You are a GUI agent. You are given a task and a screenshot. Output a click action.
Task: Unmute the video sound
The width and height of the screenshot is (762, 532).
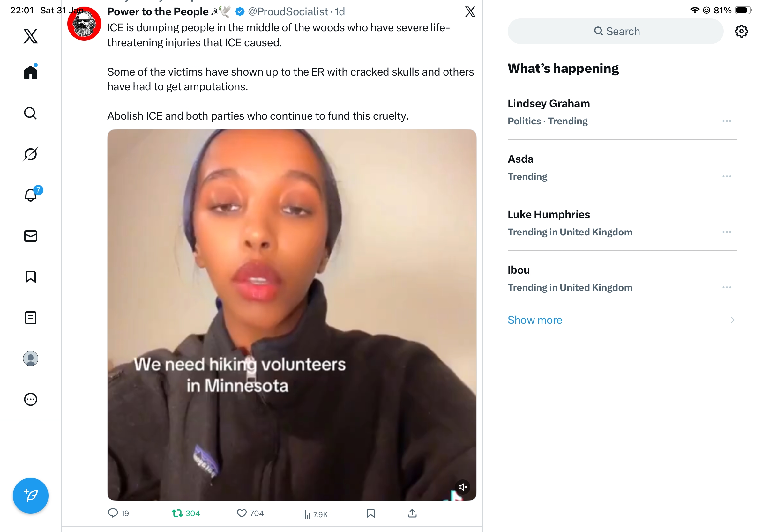(463, 487)
